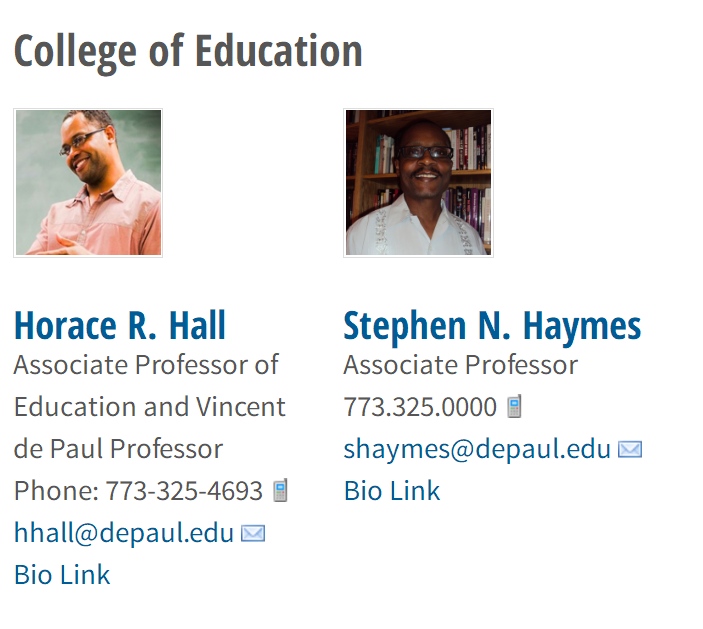Click the phone icon beside 773-325-4693

pos(281,491)
